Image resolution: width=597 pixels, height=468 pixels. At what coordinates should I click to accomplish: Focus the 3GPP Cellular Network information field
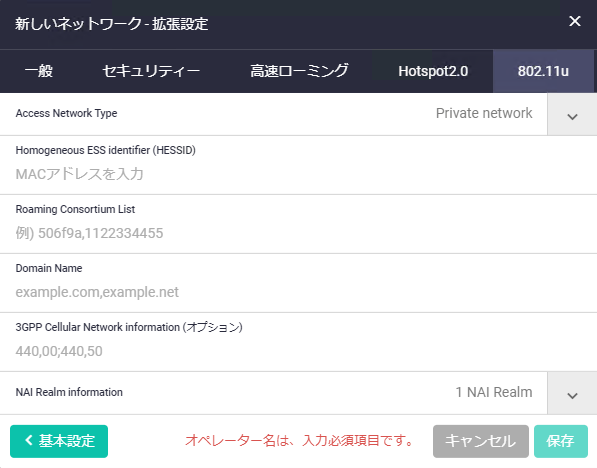pyautogui.click(x=298, y=351)
